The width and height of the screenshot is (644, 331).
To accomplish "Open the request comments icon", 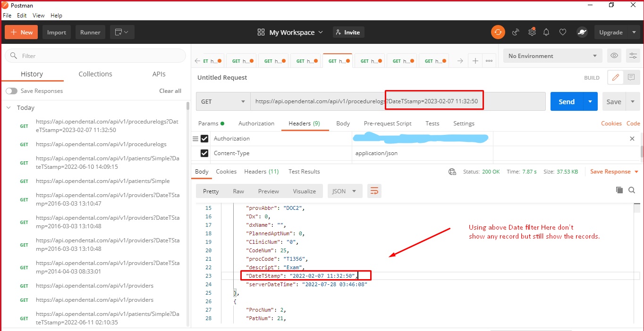I will 631,77.
